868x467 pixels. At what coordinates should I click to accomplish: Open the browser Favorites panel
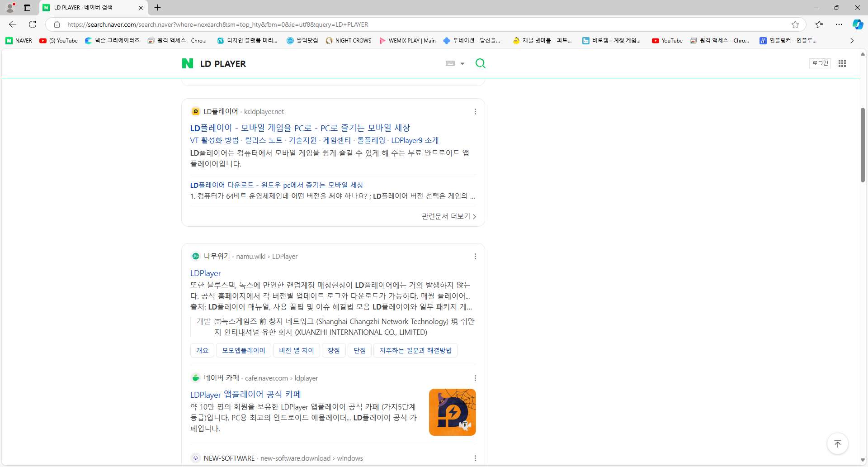pos(819,24)
